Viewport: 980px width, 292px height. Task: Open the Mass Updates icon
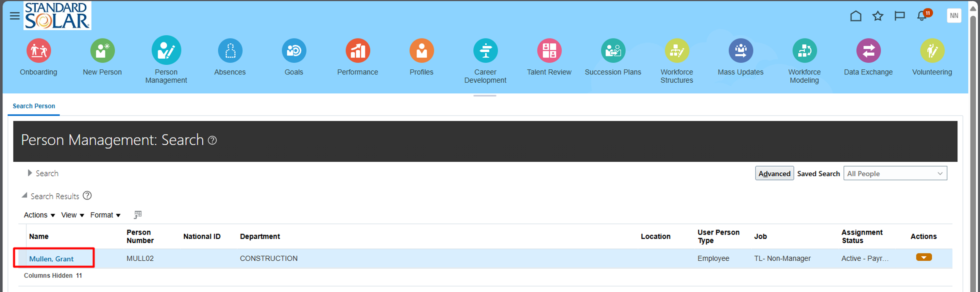coord(741,51)
